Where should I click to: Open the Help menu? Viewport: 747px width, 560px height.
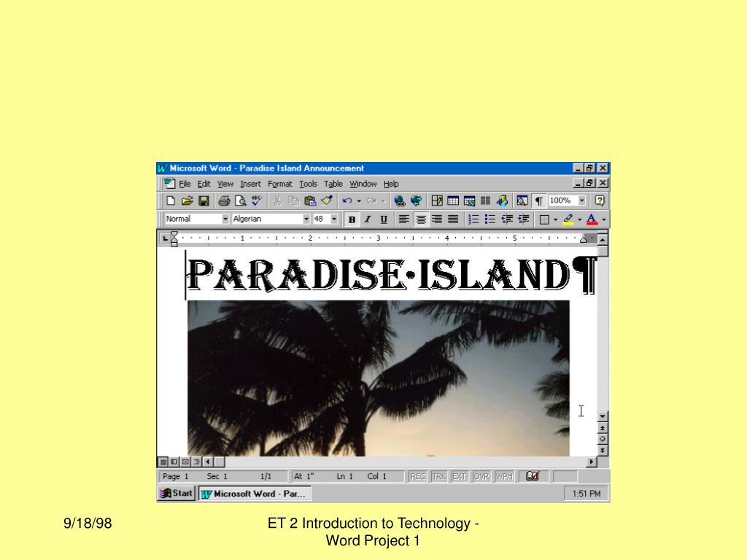391,184
